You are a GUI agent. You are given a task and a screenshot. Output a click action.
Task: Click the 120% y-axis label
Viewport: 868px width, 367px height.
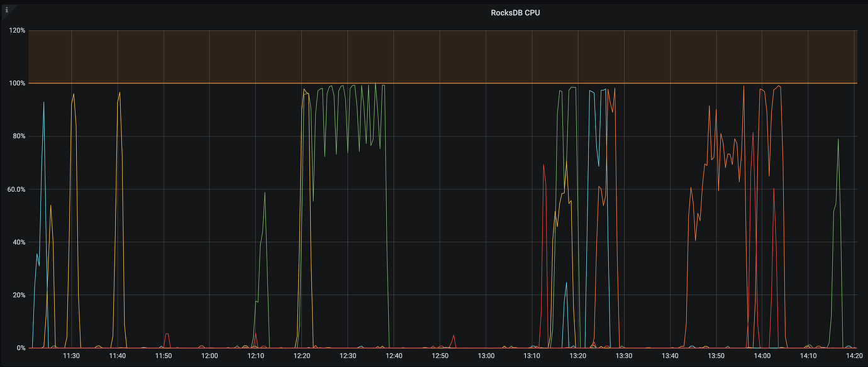point(17,30)
